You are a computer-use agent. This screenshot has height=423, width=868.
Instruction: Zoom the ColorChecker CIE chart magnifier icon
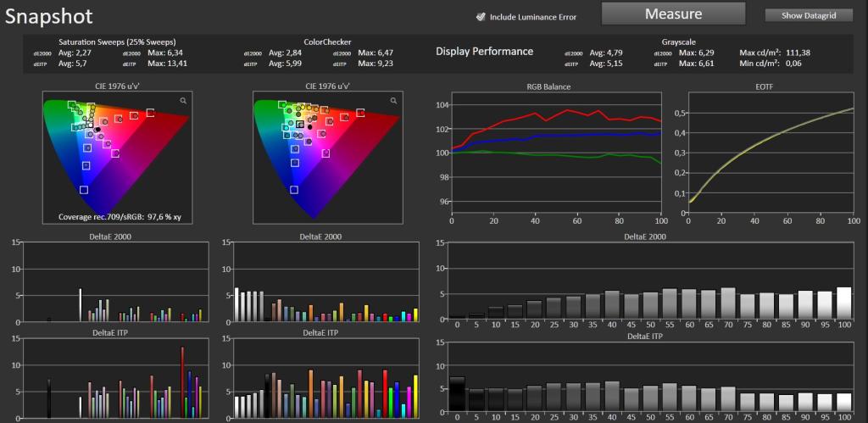(x=393, y=101)
